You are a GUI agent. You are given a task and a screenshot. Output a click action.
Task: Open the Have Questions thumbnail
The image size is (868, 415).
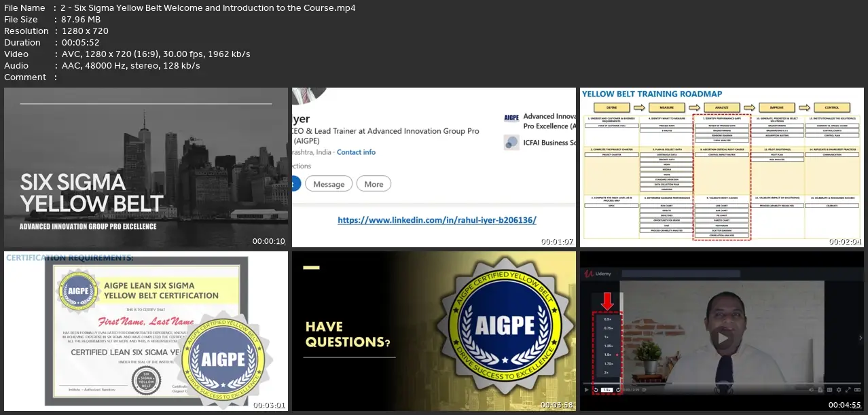tap(434, 331)
